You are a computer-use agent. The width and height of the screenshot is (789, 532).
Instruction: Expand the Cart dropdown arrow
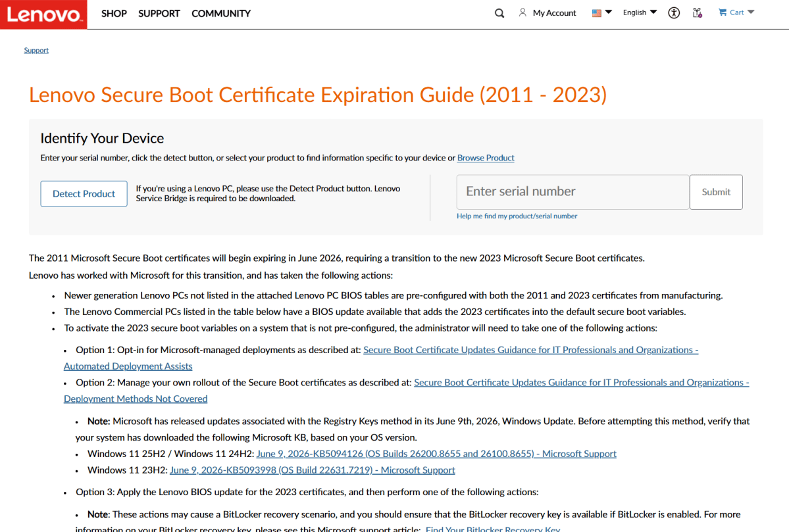coord(751,12)
